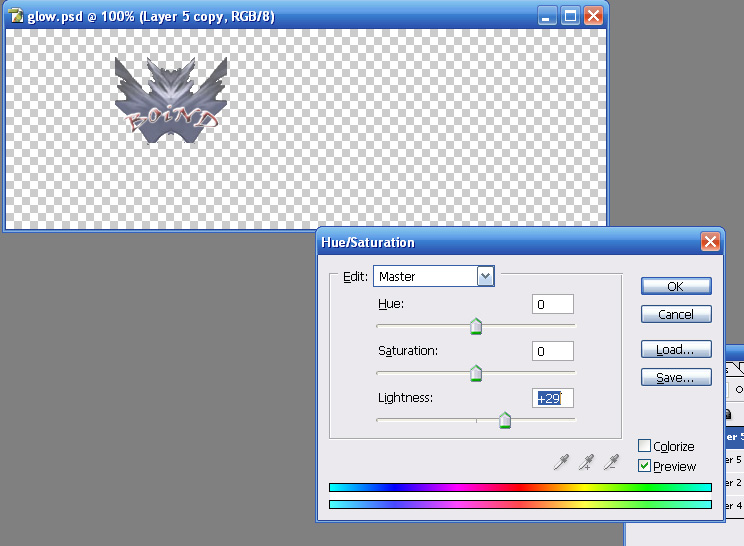Click the Hue slider handle
Viewport: 744px width, 546px height.
476,326
